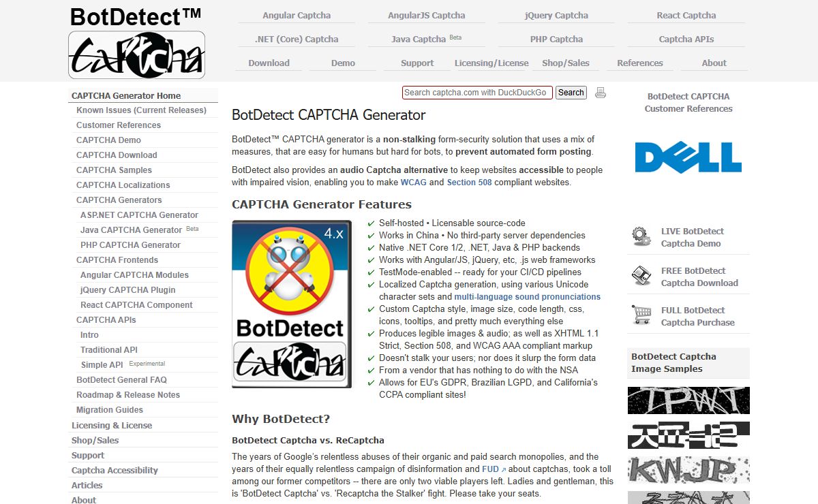The height and width of the screenshot is (504, 818).
Task: Open the Korean-character captcha sample image
Action: [x=688, y=435]
